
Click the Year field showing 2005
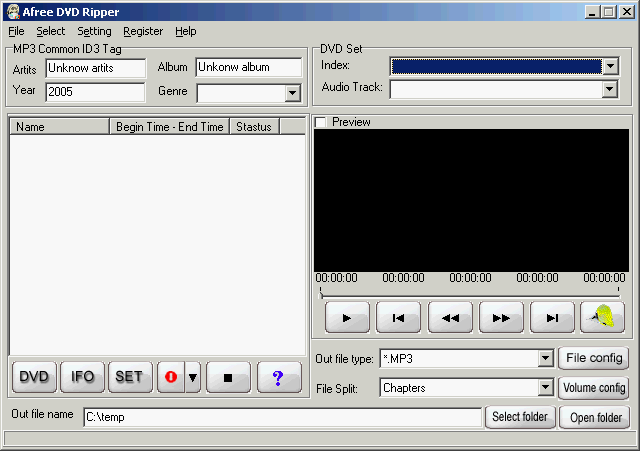tap(95, 92)
